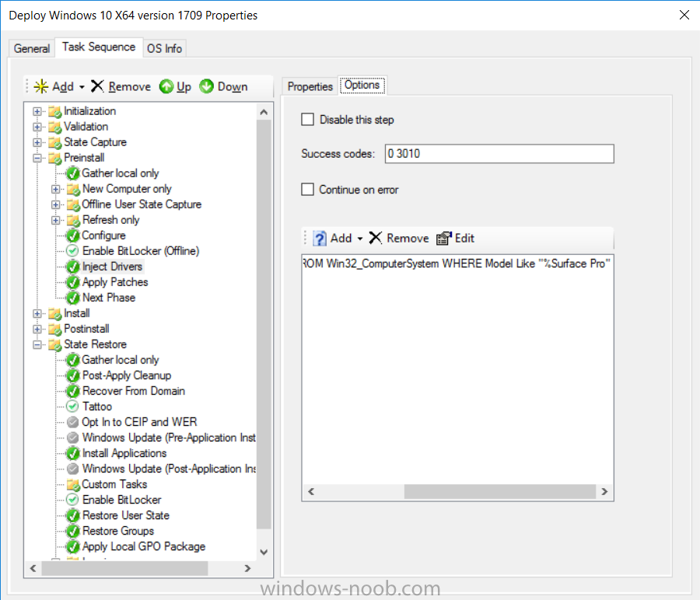Click the Recover From Domain step icon

(73, 391)
